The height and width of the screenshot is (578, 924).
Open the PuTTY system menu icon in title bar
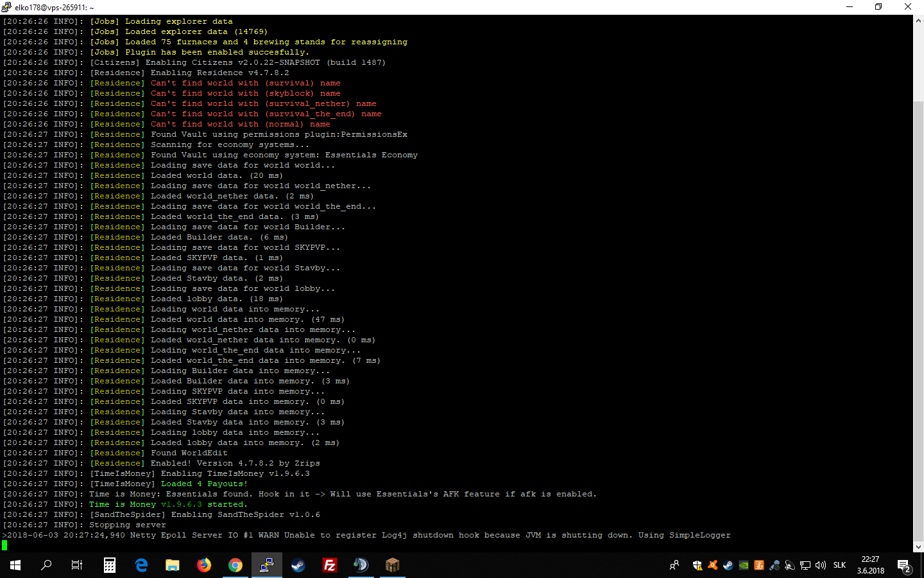6,7
